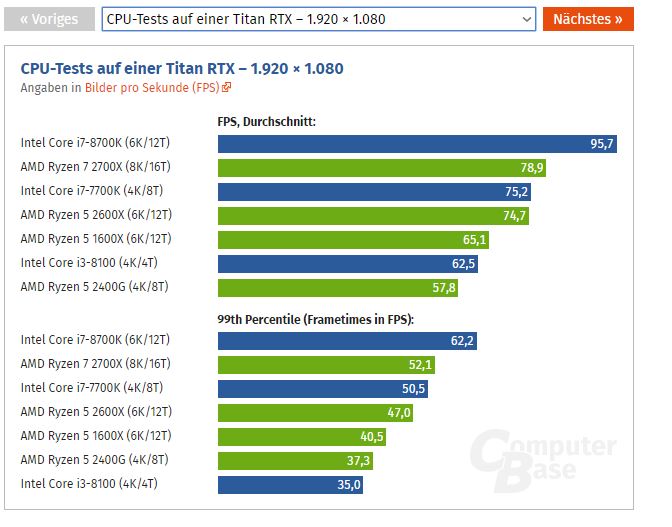Select the Ryzen 7 2700X percentile bar showing 52,1

pyautogui.click(x=326, y=365)
